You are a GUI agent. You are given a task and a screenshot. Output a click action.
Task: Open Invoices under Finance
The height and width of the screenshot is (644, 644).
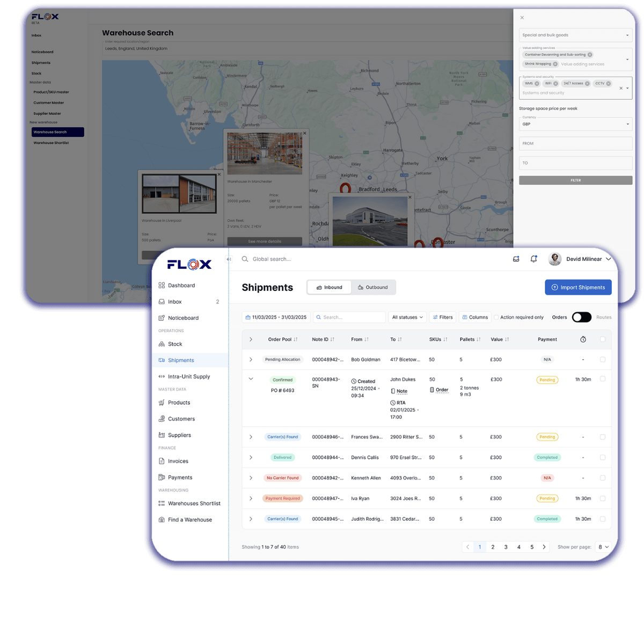tap(179, 461)
